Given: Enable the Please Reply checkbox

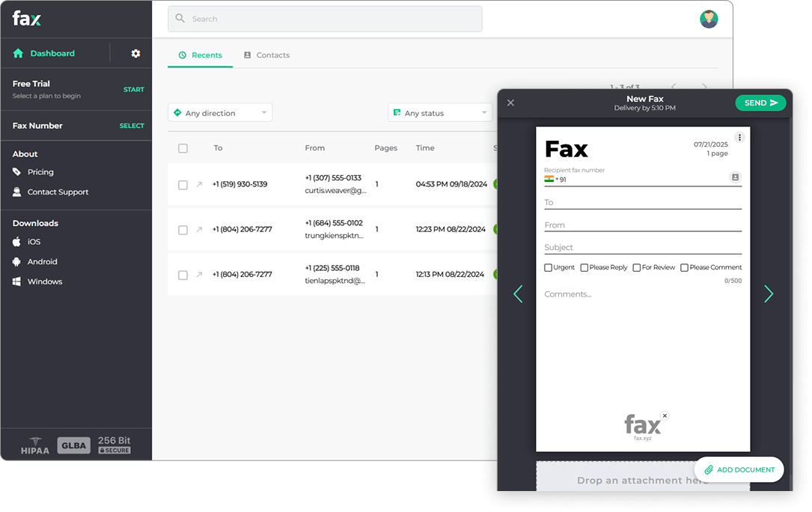Looking at the screenshot, I should [x=584, y=267].
